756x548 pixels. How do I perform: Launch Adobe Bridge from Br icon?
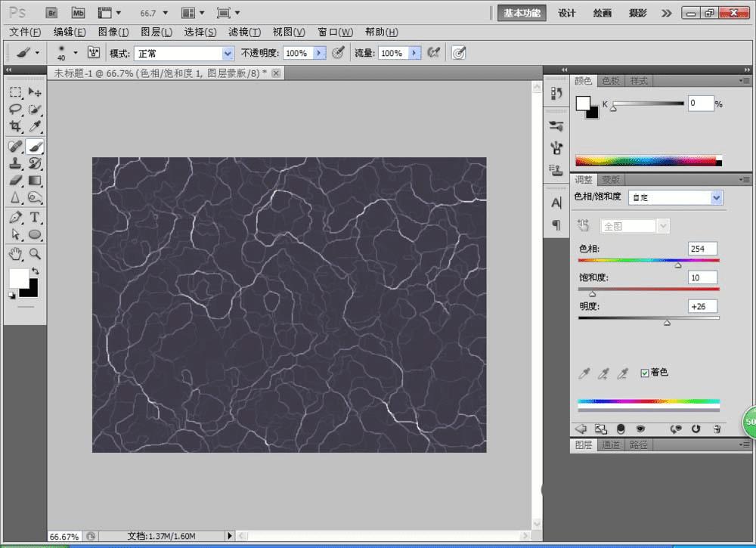[51, 13]
